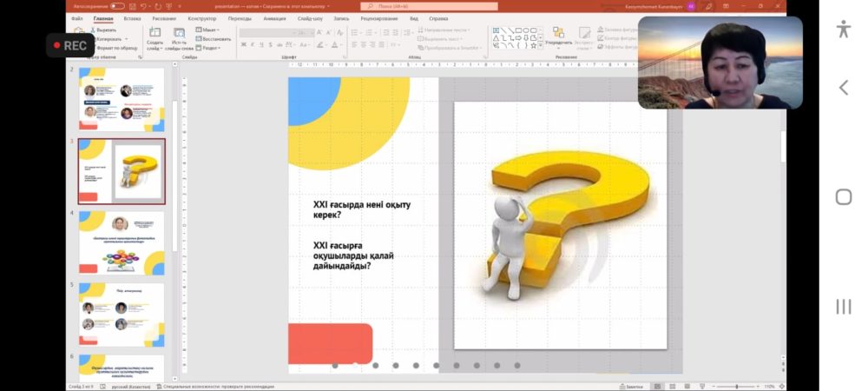Click the text highlight color icon

(x=320, y=45)
